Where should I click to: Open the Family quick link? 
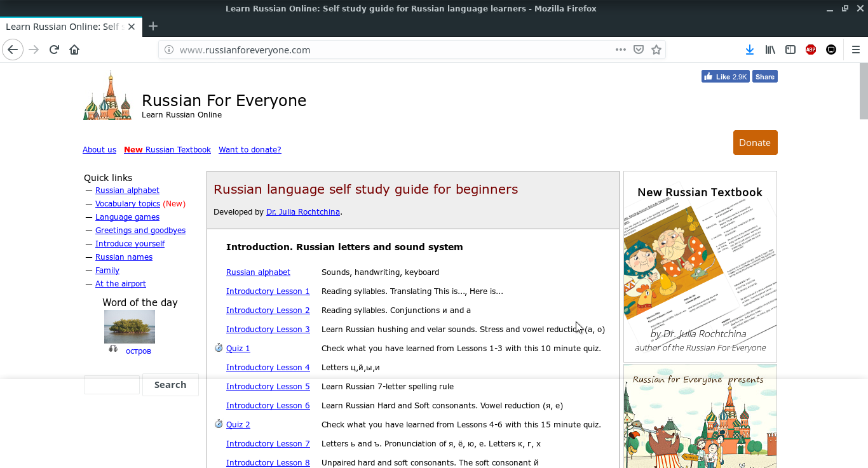click(x=107, y=271)
